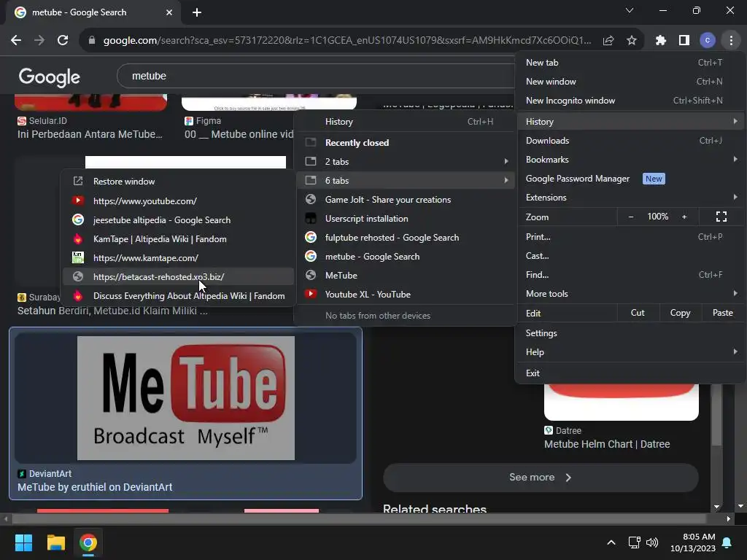This screenshot has width=747, height=560.
Task: Reopen fulptube rehosted Google Search
Action: 406,238
